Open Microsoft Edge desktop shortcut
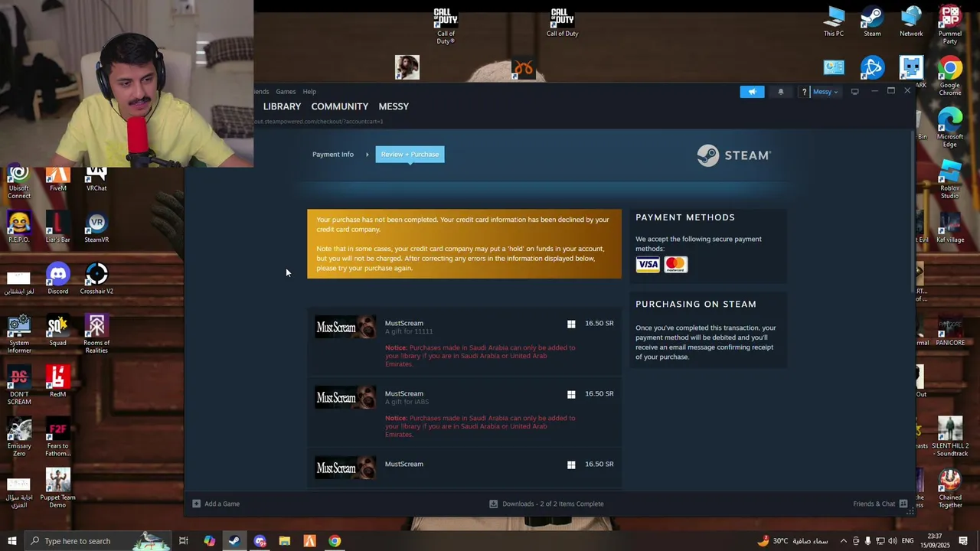This screenshot has height=551, width=980. [x=950, y=128]
